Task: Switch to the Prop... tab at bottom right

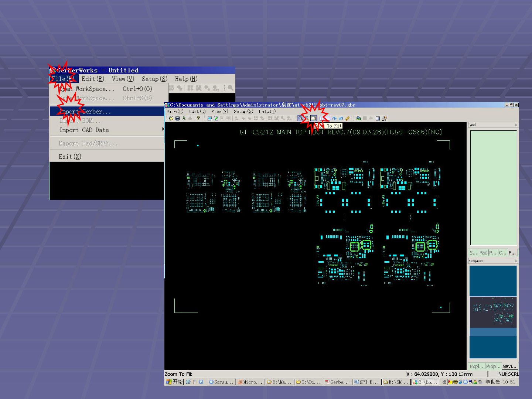Action: tap(493, 366)
